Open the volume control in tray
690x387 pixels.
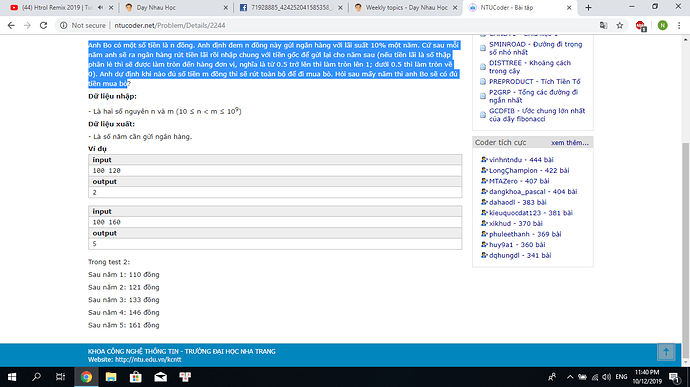pyautogui.click(x=606, y=377)
